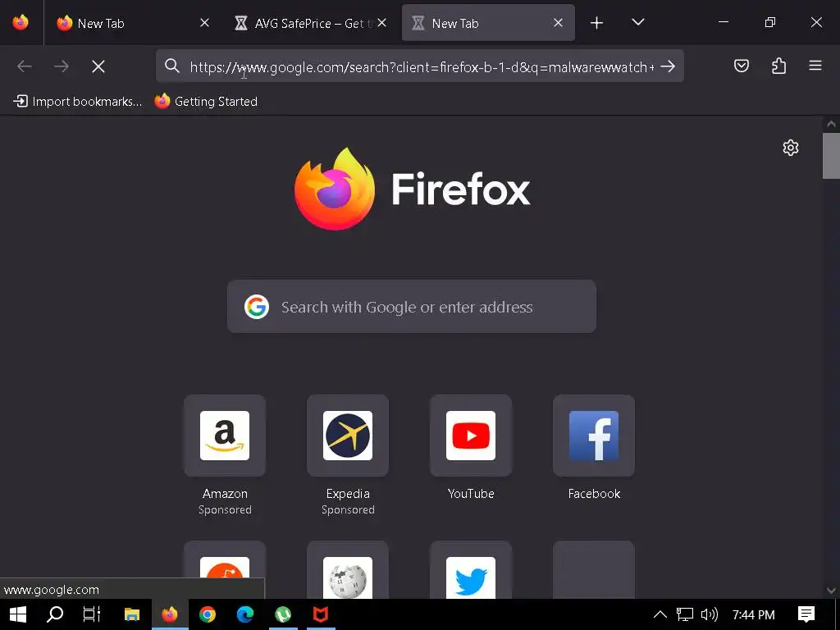
Task: Close the first New Tab tab
Action: tap(204, 22)
